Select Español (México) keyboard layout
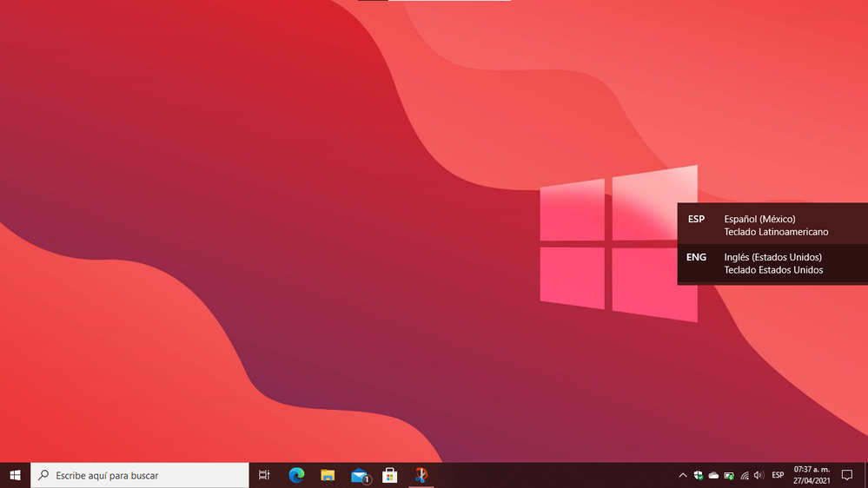The image size is (868, 488). coord(772,225)
